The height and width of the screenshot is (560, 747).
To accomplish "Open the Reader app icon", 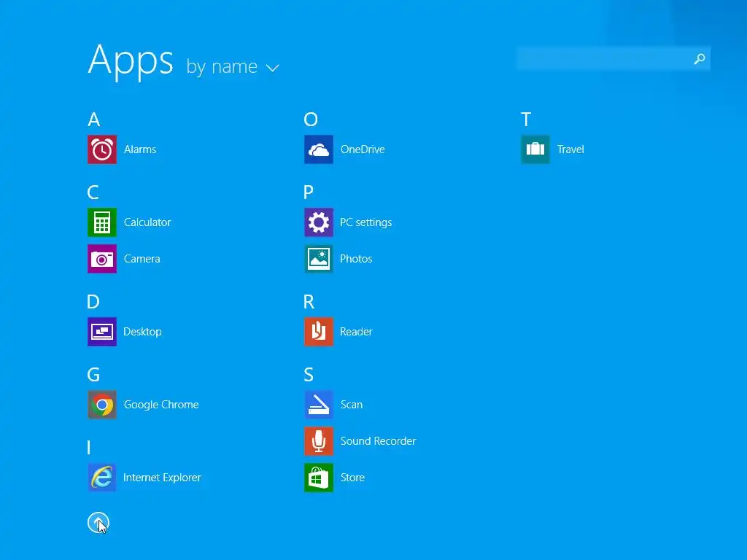I will 319,332.
